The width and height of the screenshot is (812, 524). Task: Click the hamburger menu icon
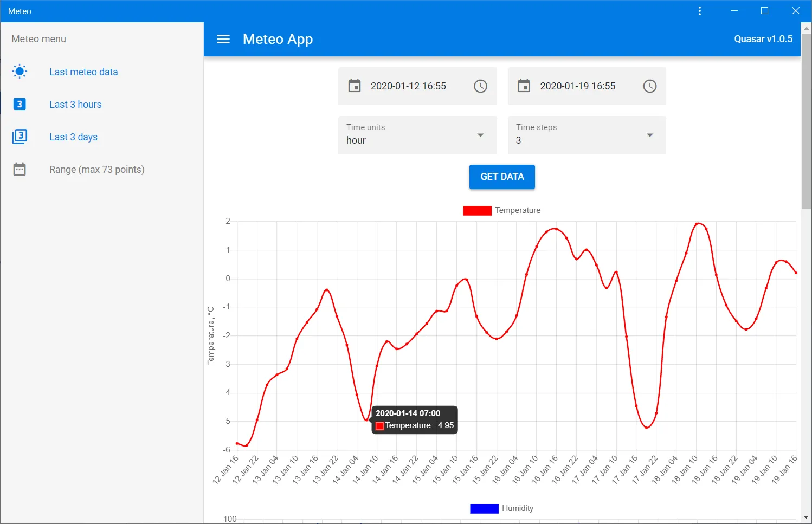(x=223, y=39)
